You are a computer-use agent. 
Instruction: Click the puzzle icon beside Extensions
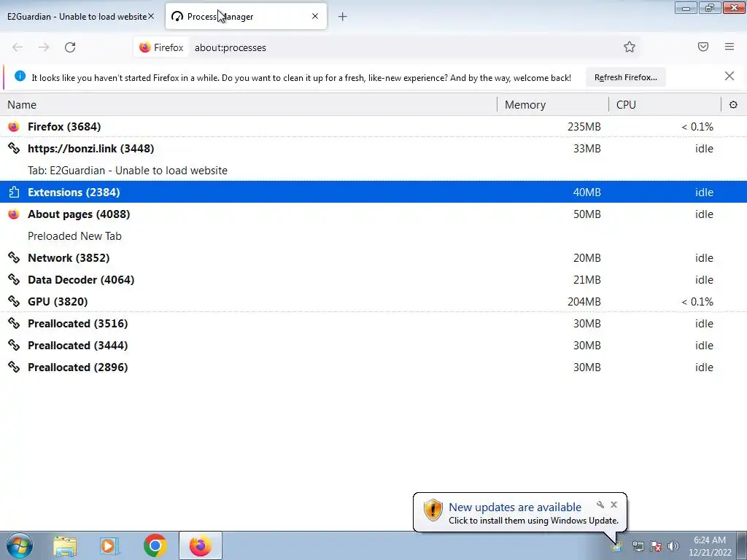[14, 192]
